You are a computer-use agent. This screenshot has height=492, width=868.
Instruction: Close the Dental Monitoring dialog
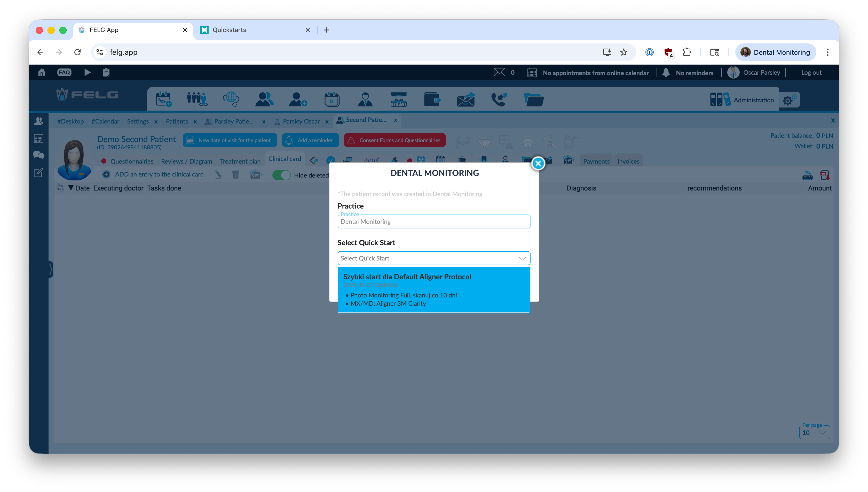[x=538, y=163]
